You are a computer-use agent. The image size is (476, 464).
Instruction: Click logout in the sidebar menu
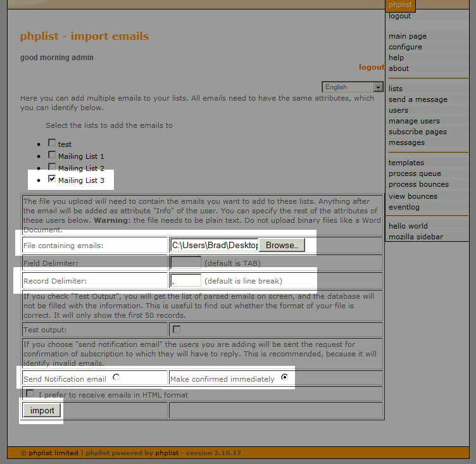(399, 16)
